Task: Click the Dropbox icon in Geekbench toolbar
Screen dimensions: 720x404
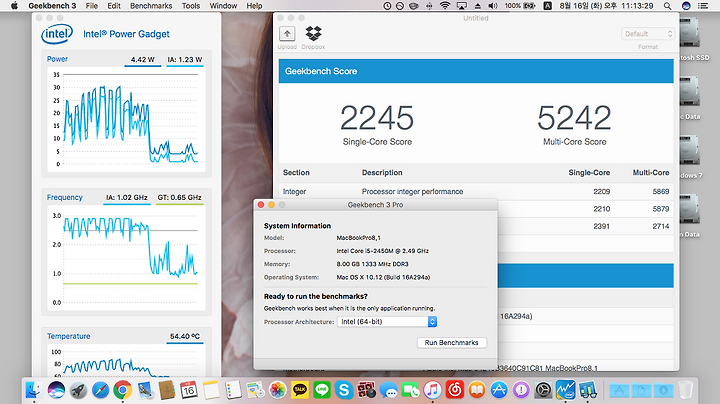Action: pos(314,34)
